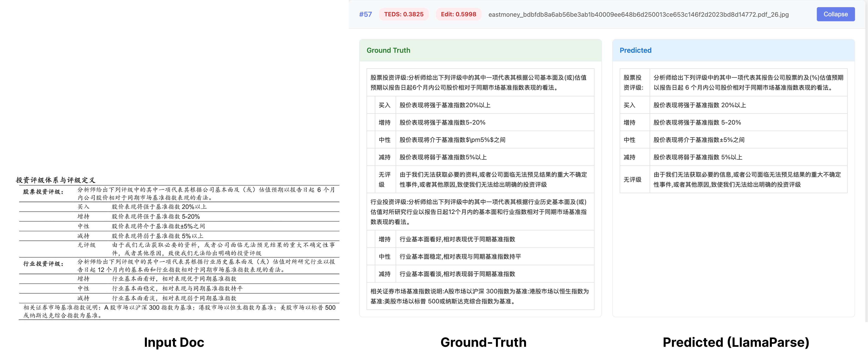
Task: Click the #57 sample number link
Action: point(365,14)
